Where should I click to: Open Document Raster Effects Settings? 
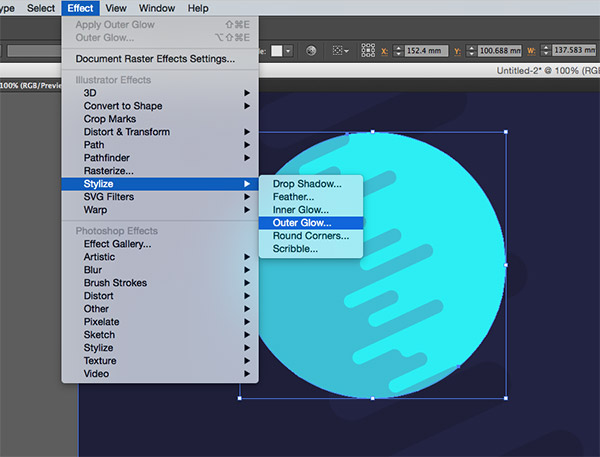pyautogui.click(x=155, y=59)
